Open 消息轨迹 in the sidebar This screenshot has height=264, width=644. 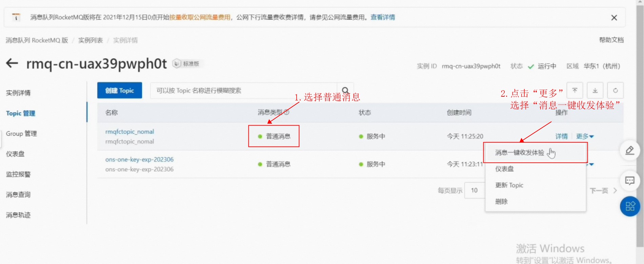point(18,215)
